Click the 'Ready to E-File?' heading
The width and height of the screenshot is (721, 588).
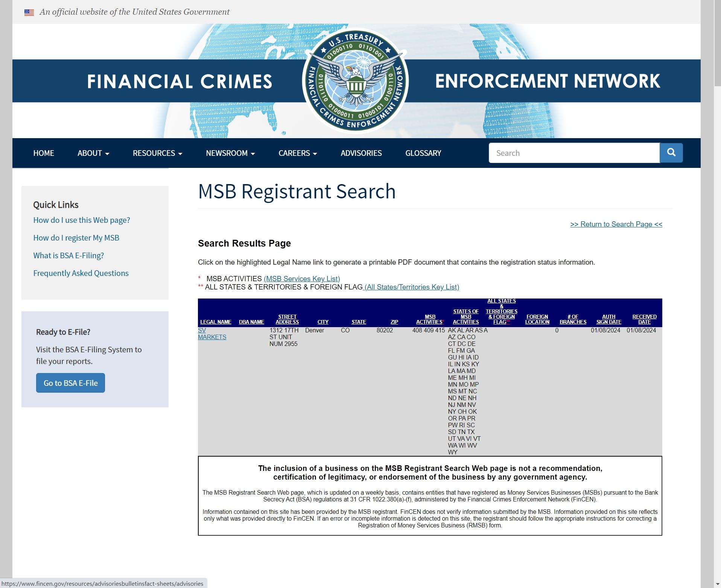tap(63, 332)
